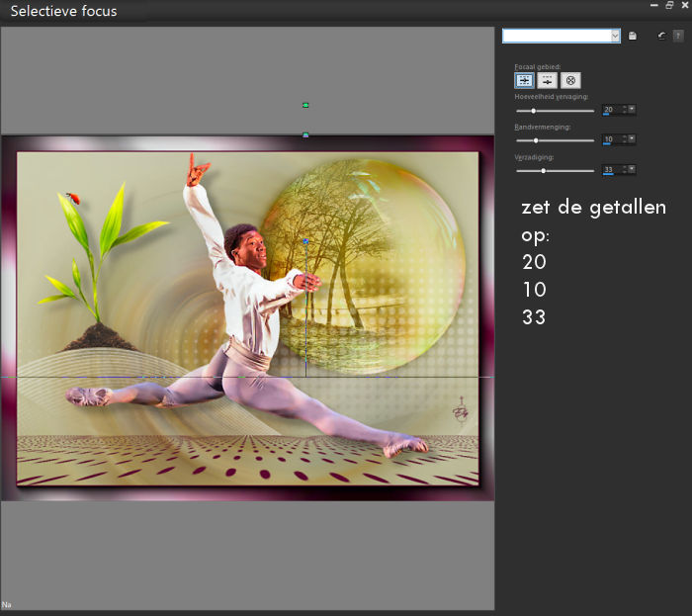Expand the presets dropdown arrow
This screenshot has height=616, width=692.
pos(615,36)
